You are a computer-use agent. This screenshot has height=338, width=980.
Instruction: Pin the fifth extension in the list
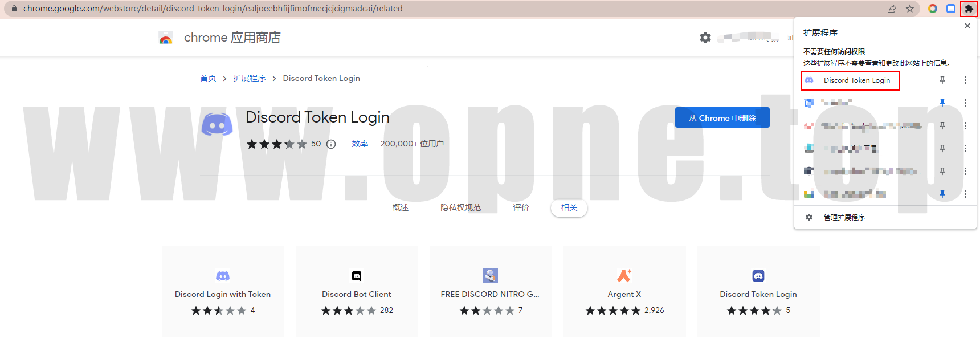tap(942, 171)
